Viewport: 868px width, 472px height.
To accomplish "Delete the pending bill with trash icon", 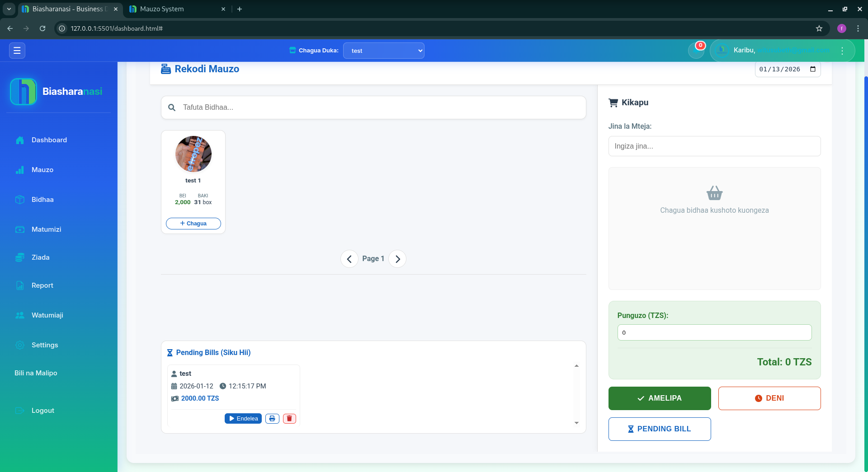I will [289, 419].
